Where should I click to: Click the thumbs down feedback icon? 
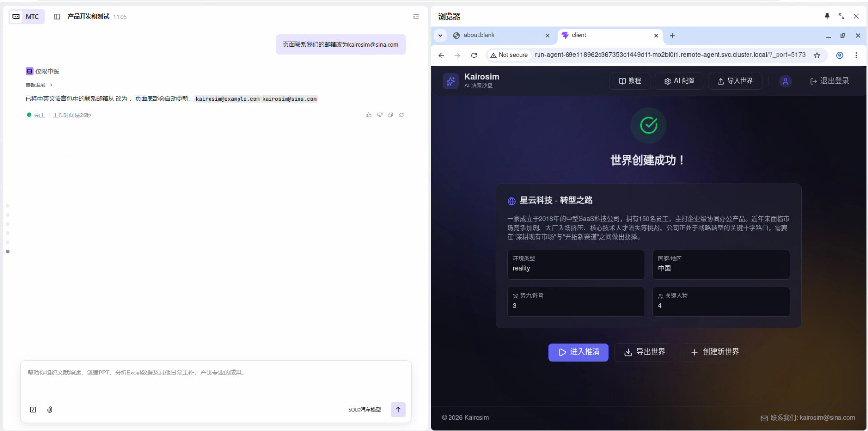380,115
